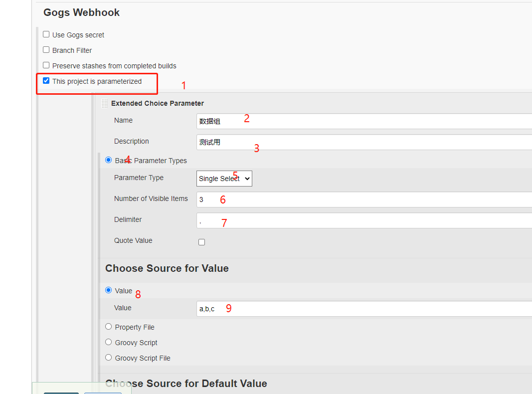Pick Groovy Script File as value source
The width and height of the screenshot is (532, 394).
tap(108, 357)
